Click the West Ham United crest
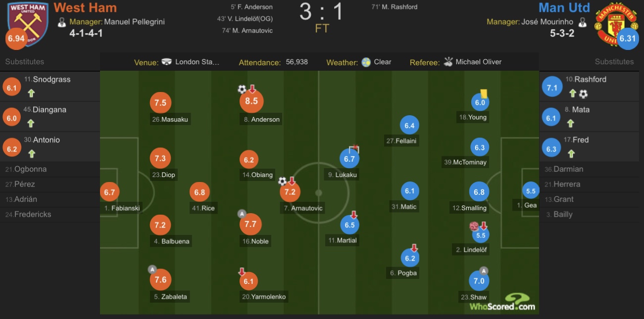The image size is (644, 319). pos(28,23)
